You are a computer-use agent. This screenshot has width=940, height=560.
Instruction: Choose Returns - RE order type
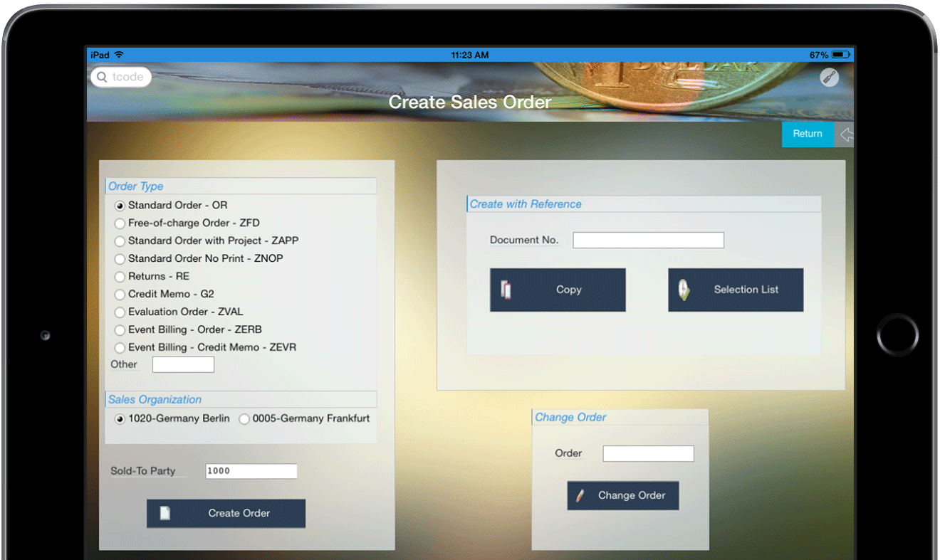120,277
